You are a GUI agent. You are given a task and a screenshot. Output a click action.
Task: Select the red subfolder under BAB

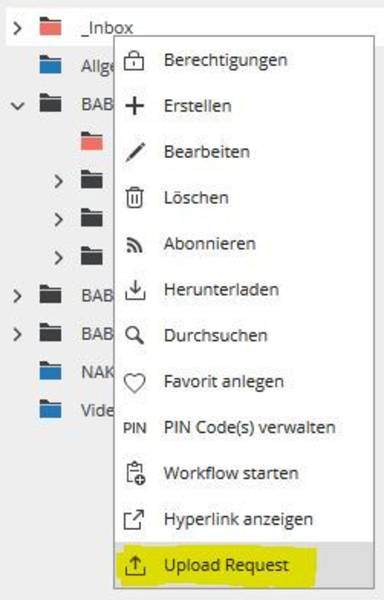tap(92, 141)
